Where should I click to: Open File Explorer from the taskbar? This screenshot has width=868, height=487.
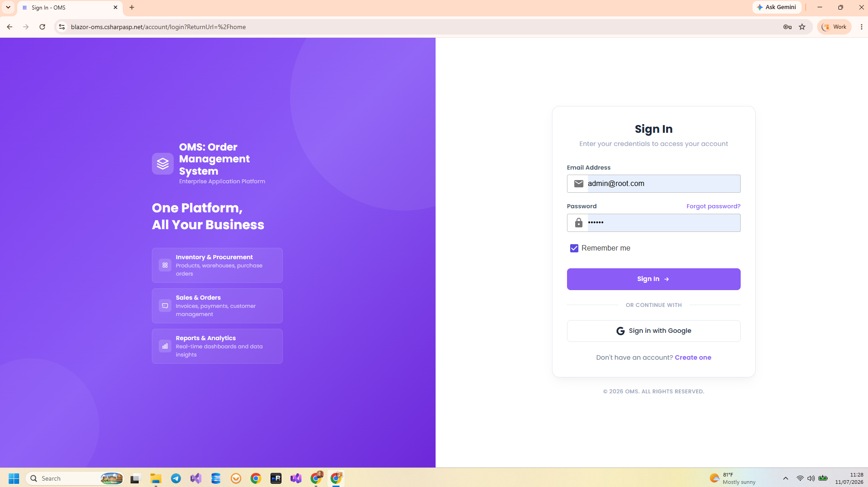tap(156, 478)
